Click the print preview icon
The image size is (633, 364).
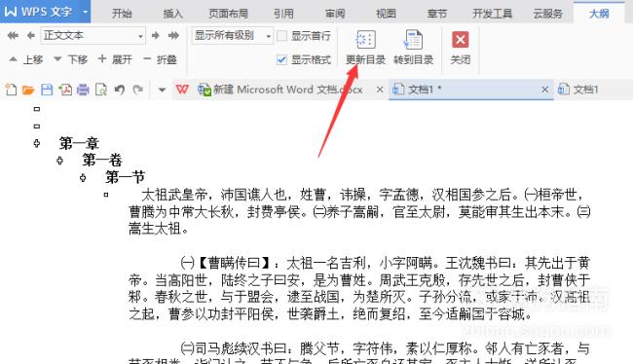tap(101, 90)
